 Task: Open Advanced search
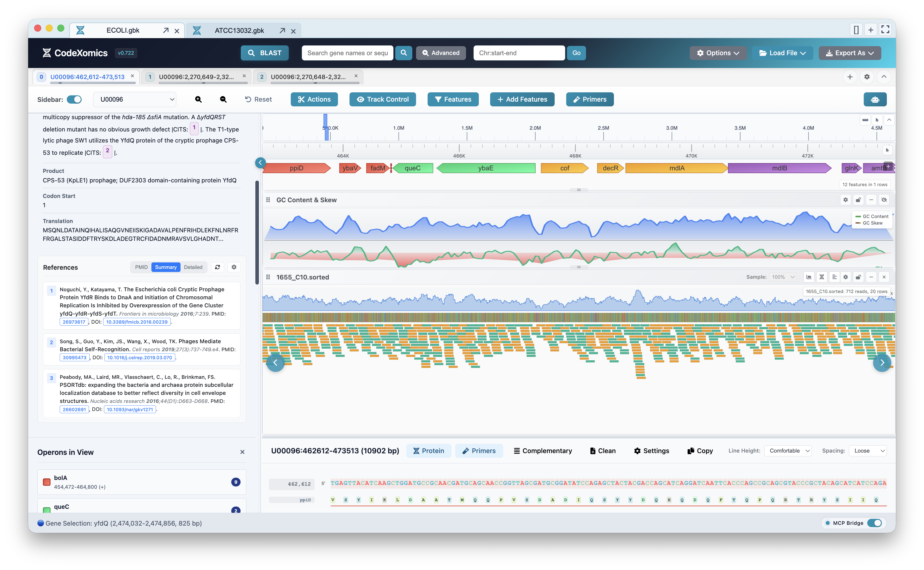pyautogui.click(x=441, y=53)
